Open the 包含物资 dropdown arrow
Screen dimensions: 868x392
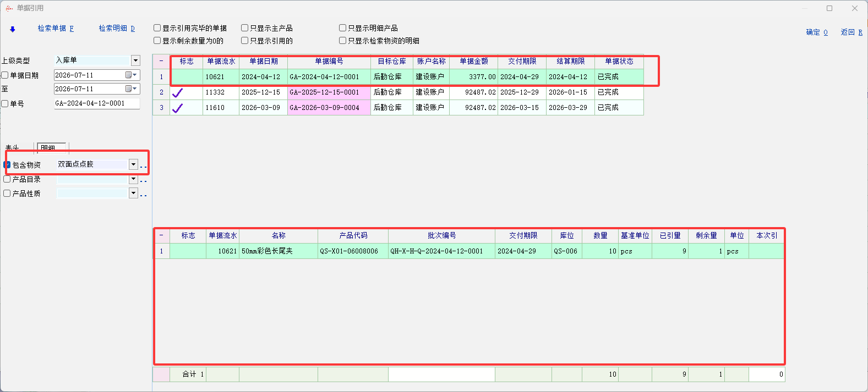pyautogui.click(x=133, y=164)
